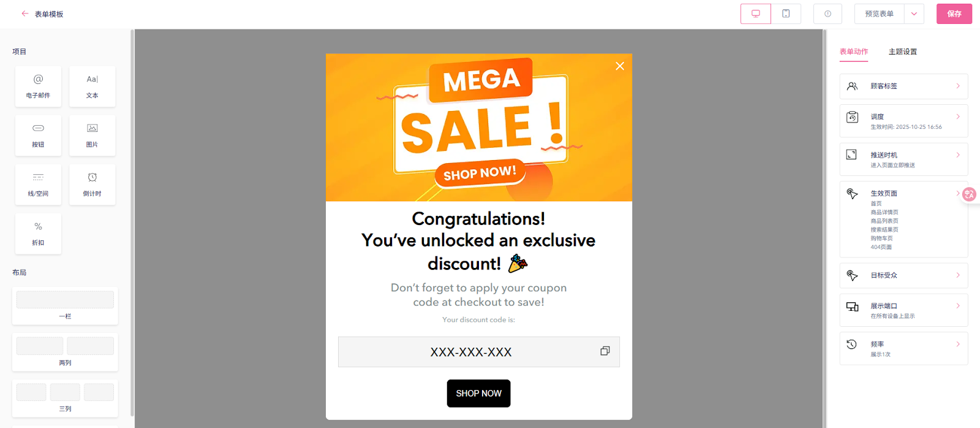This screenshot has width=980, height=428.
Task: Add the 文本 text element
Action: [92, 86]
